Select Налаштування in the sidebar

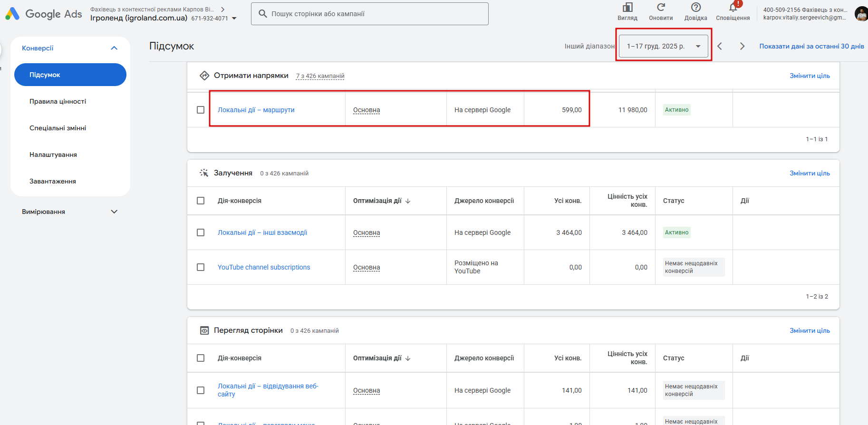point(53,155)
